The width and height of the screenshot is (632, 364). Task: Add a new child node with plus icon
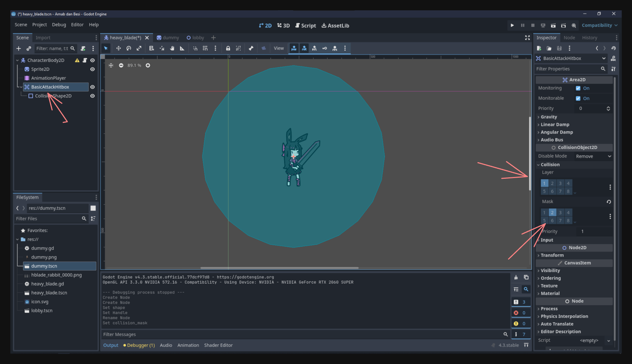click(x=19, y=49)
